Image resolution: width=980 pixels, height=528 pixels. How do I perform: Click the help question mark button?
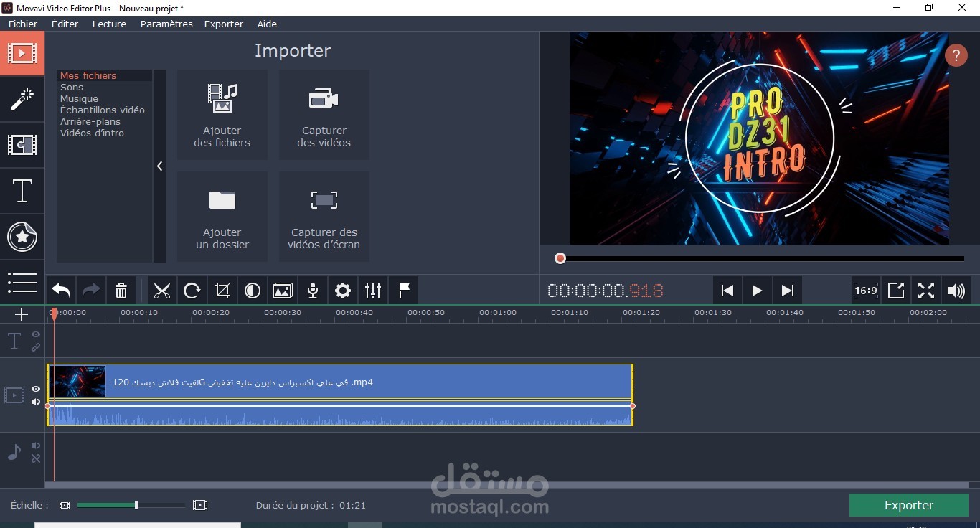tap(956, 55)
